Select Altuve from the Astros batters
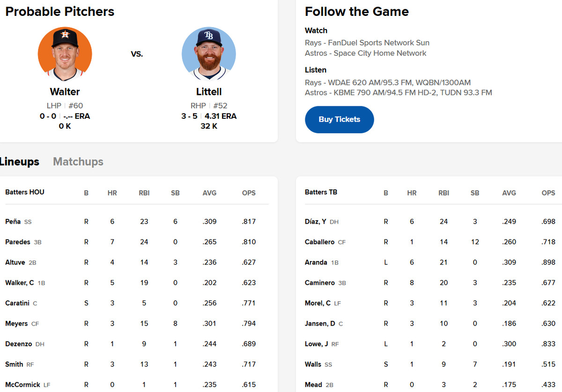Image resolution: width=562 pixels, height=392 pixels. pyautogui.click(x=15, y=262)
